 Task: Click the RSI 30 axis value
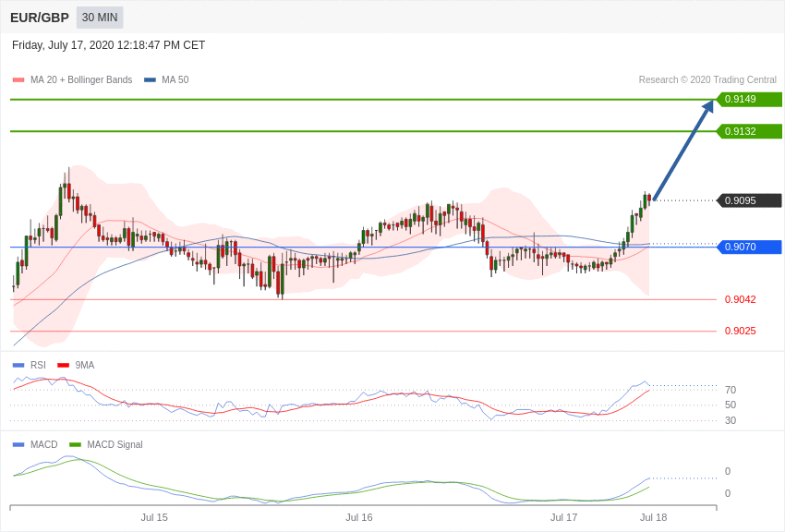point(731,420)
